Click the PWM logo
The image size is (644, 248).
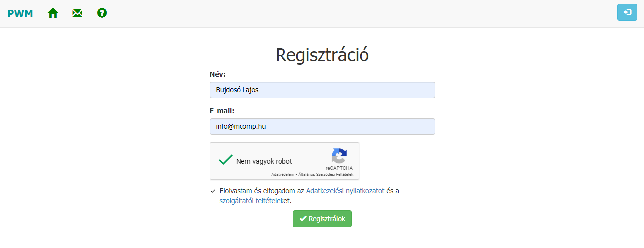[20, 13]
